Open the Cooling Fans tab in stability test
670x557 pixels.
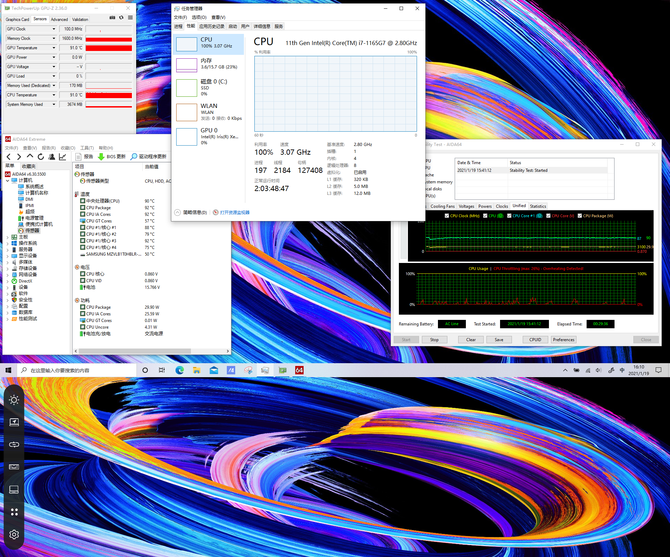click(x=442, y=206)
